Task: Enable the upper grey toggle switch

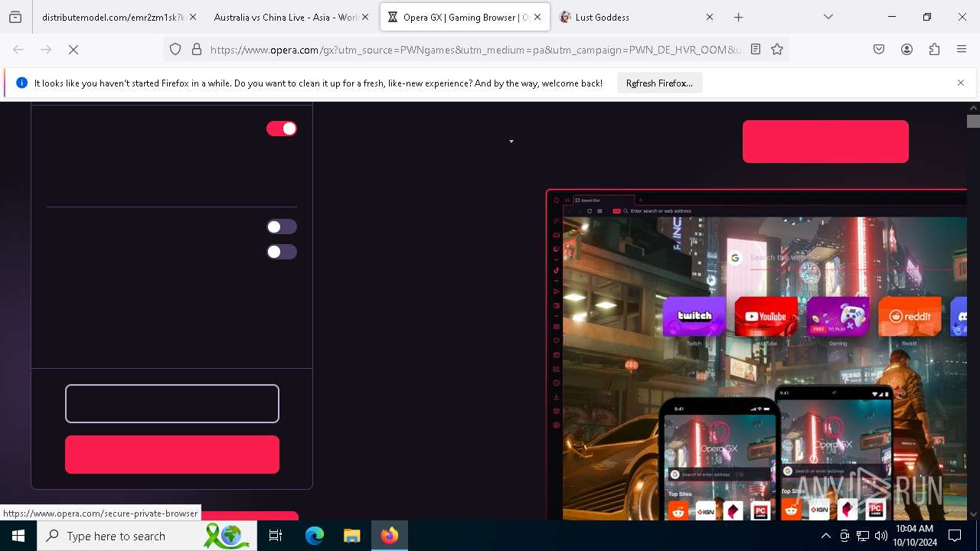Action: (281, 227)
